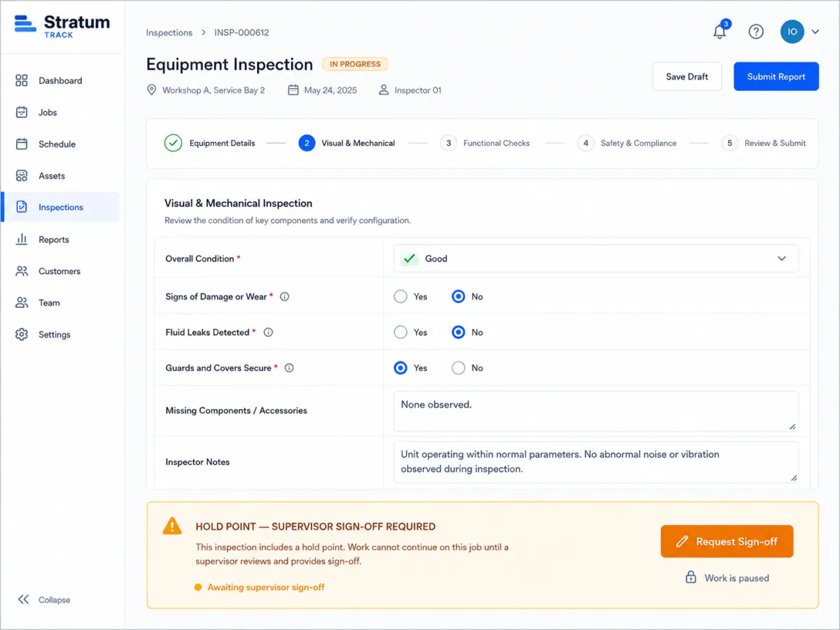
Task: Click the Collapse sidebar label
Action: (x=55, y=600)
